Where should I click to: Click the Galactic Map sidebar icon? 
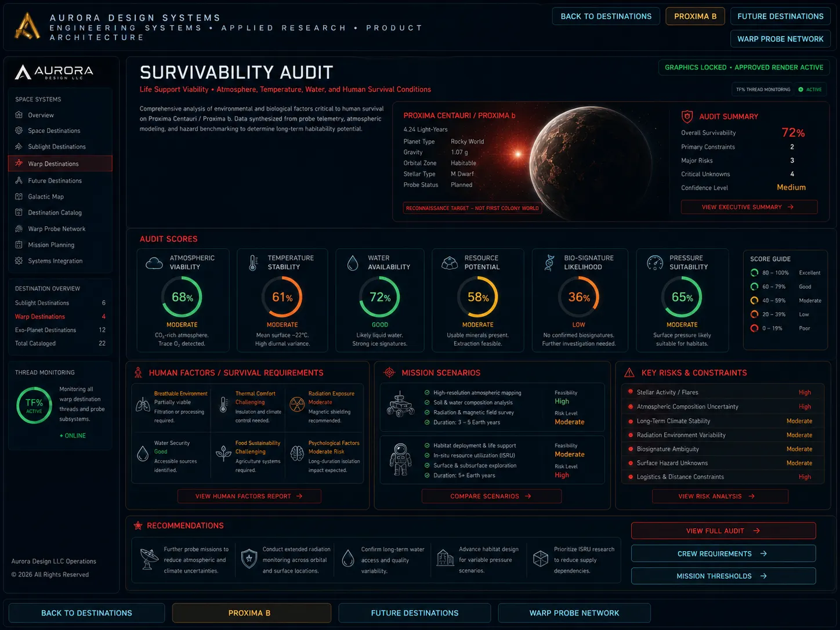coord(19,197)
